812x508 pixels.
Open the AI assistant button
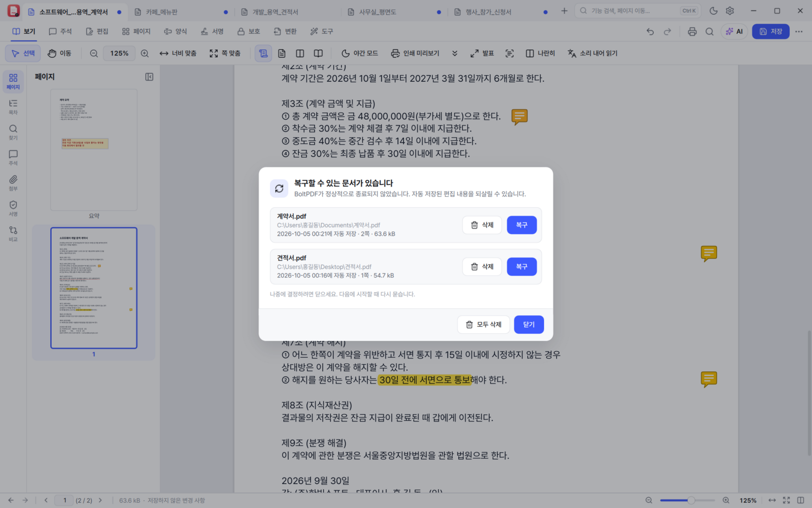click(734, 31)
